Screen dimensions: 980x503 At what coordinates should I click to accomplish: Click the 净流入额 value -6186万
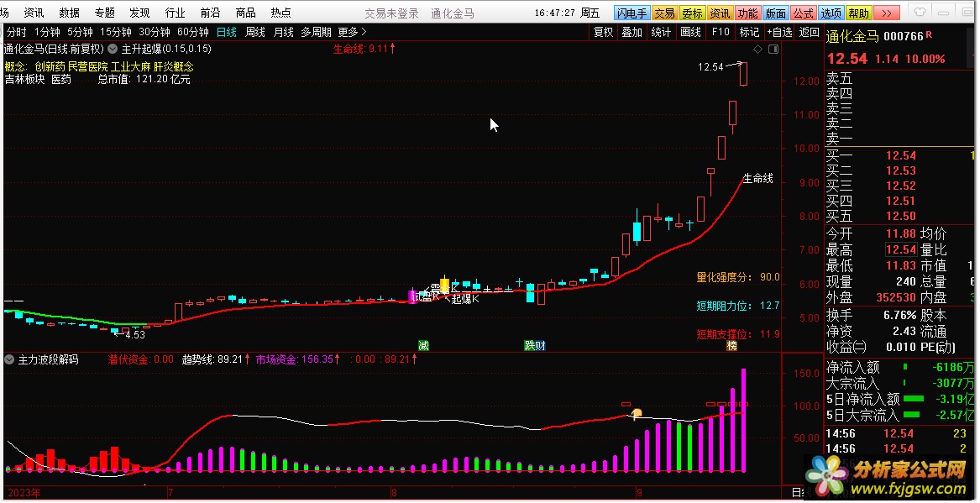[x=953, y=368]
